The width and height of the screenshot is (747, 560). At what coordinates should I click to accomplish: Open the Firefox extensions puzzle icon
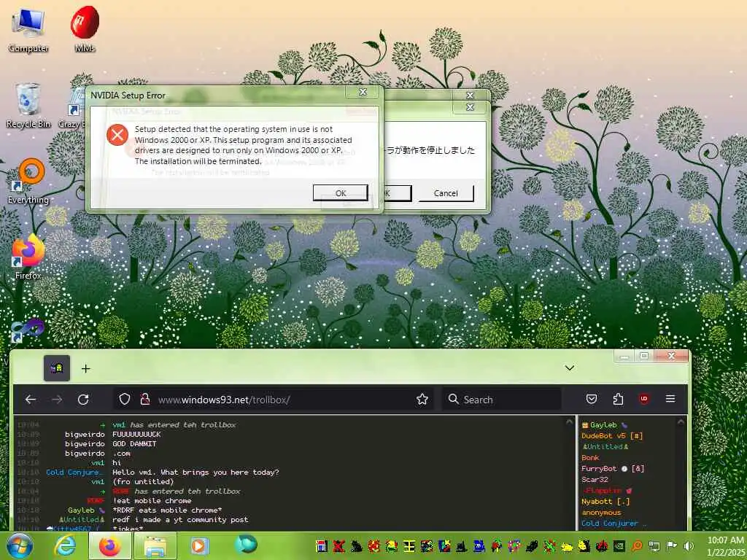(x=618, y=399)
